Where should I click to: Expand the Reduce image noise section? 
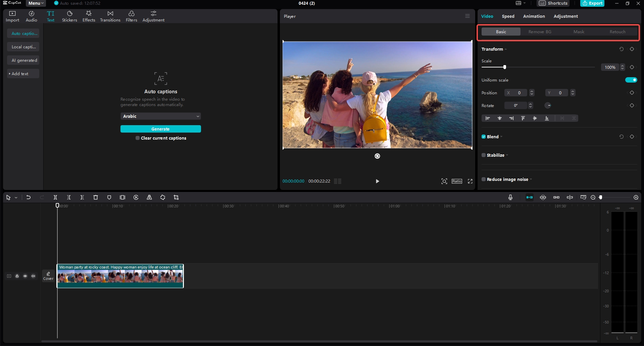click(531, 179)
